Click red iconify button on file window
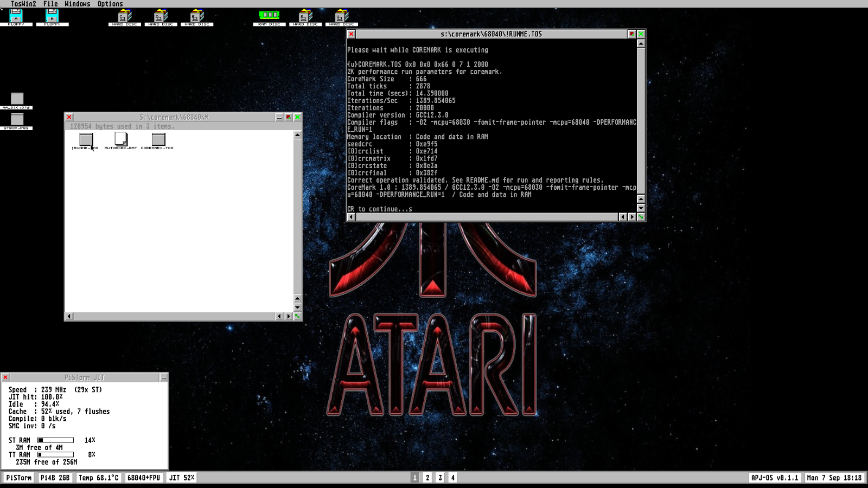868x488 pixels. tap(289, 117)
